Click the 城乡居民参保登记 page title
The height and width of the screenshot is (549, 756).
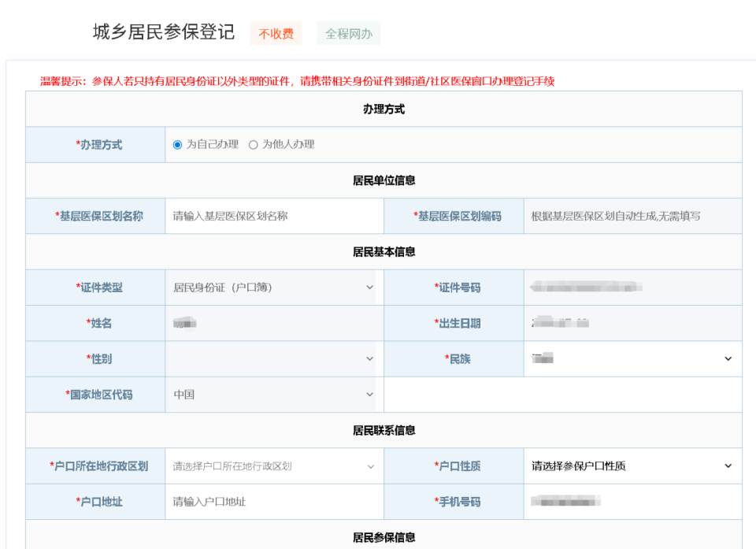point(164,32)
